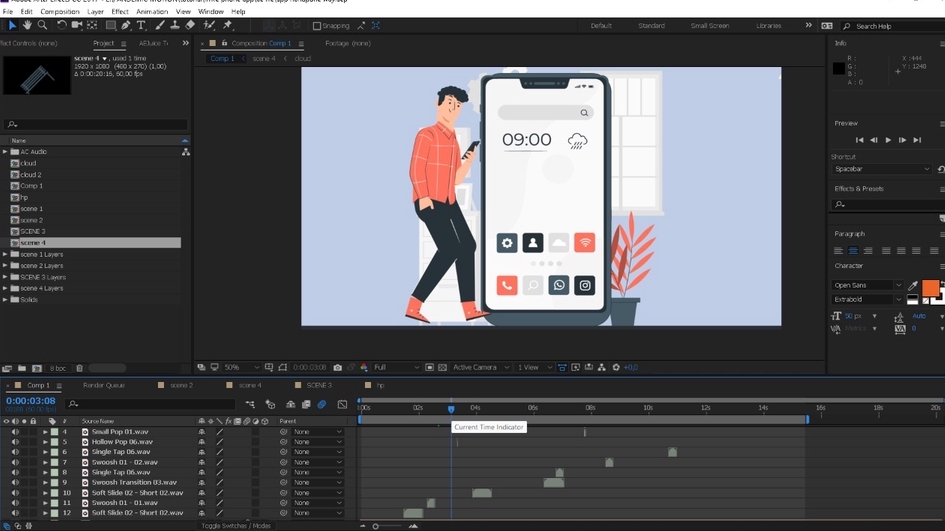Switch to the Render Queue tab
The height and width of the screenshot is (531, 945).
click(x=104, y=385)
